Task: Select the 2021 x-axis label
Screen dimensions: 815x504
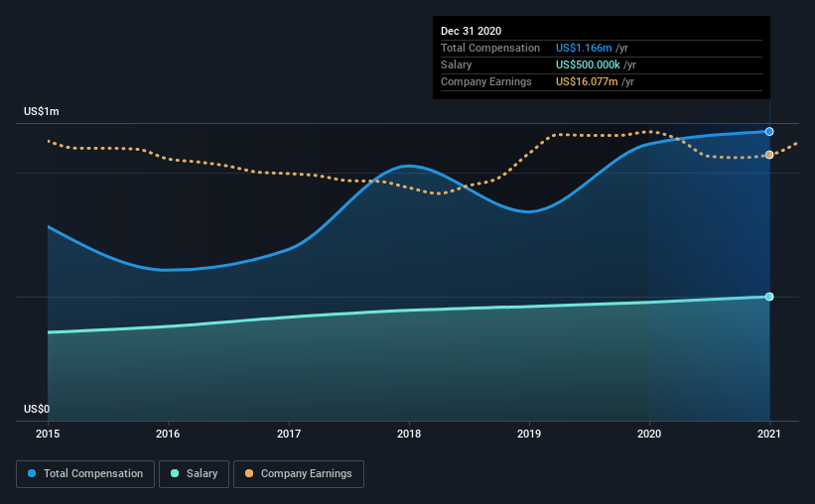Action: tap(769, 434)
